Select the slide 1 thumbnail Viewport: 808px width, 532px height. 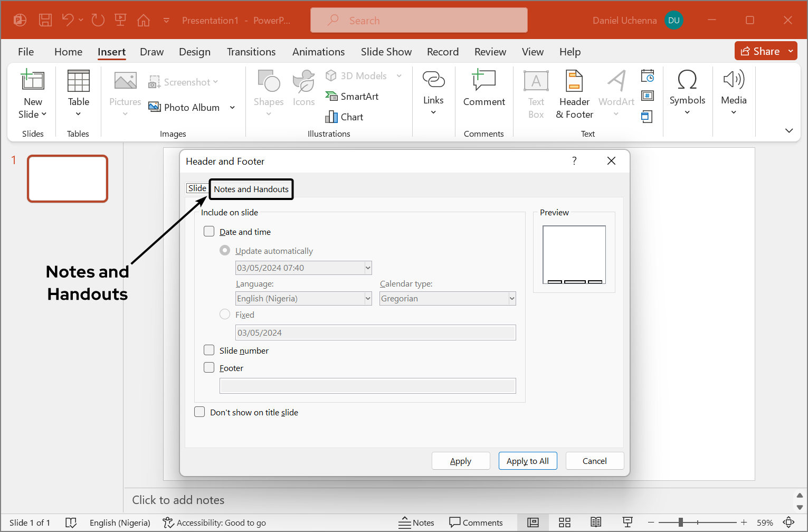pos(68,178)
